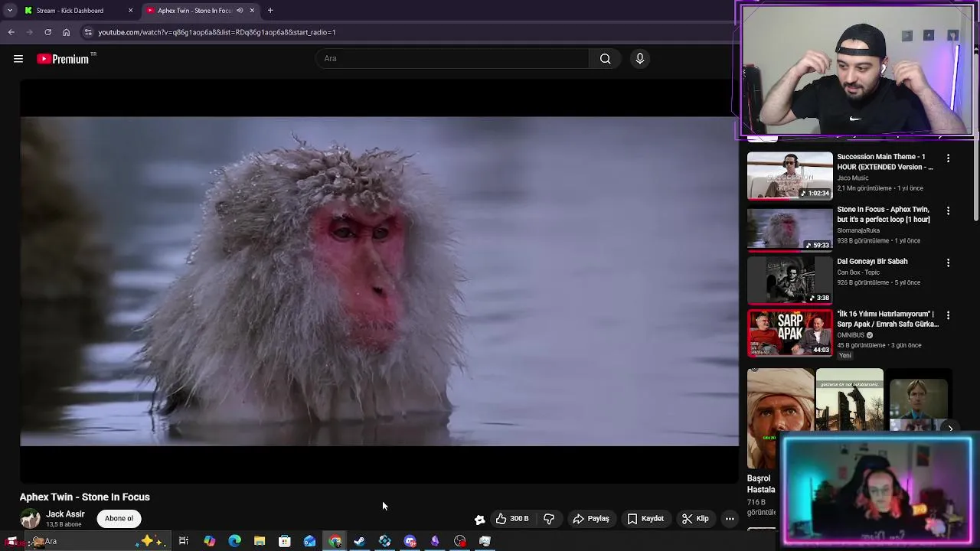980x551 pixels.
Task: Open 'İlk 16 Yılımı Hatırlamıyorum' video title
Action: tap(887, 319)
